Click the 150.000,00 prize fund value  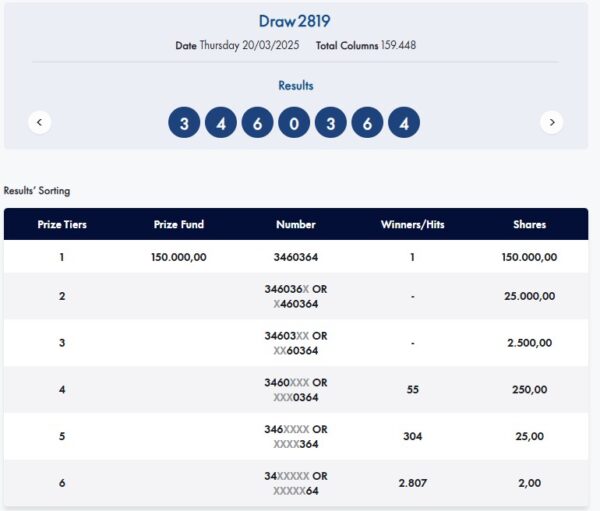tap(179, 257)
